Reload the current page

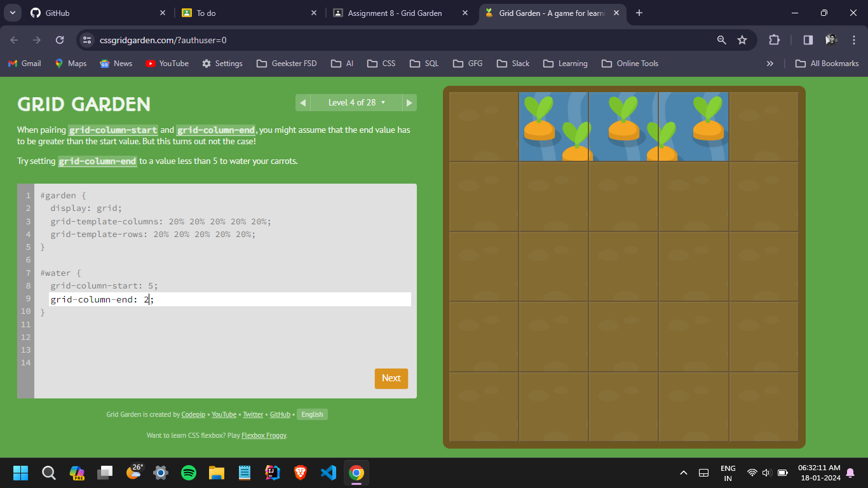(x=60, y=40)
